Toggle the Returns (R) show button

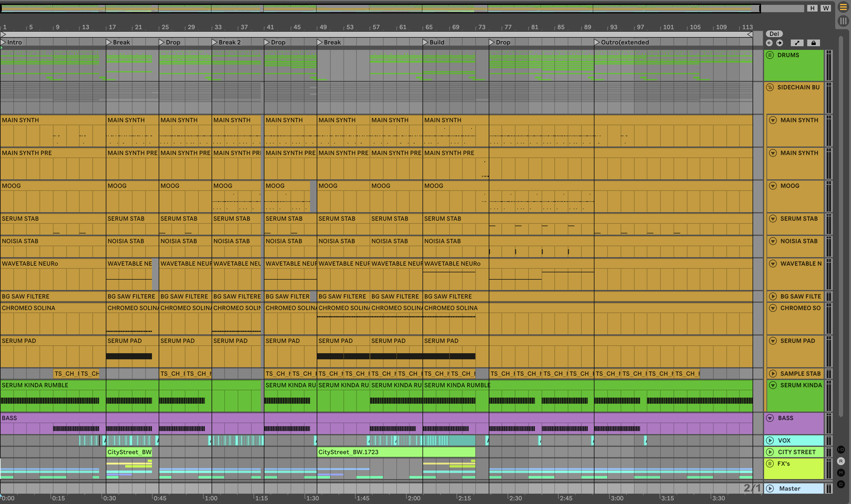[x=841, y=461]
